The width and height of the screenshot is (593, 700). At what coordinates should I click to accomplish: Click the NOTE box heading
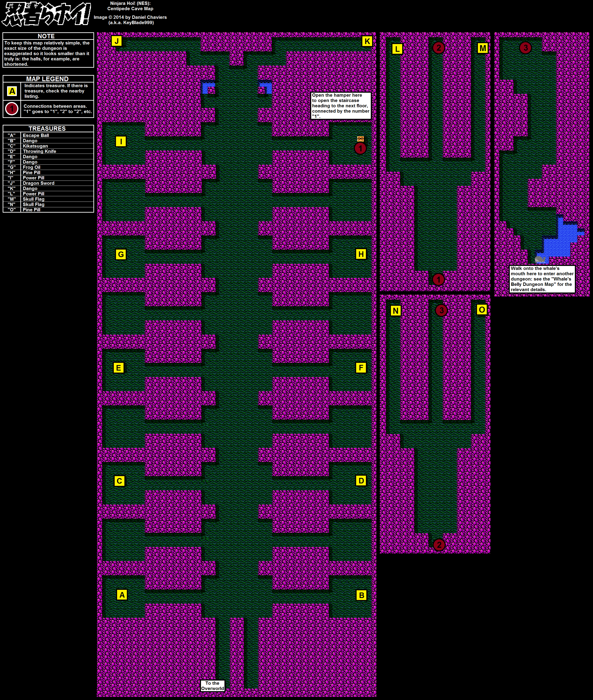click(46, 36)
